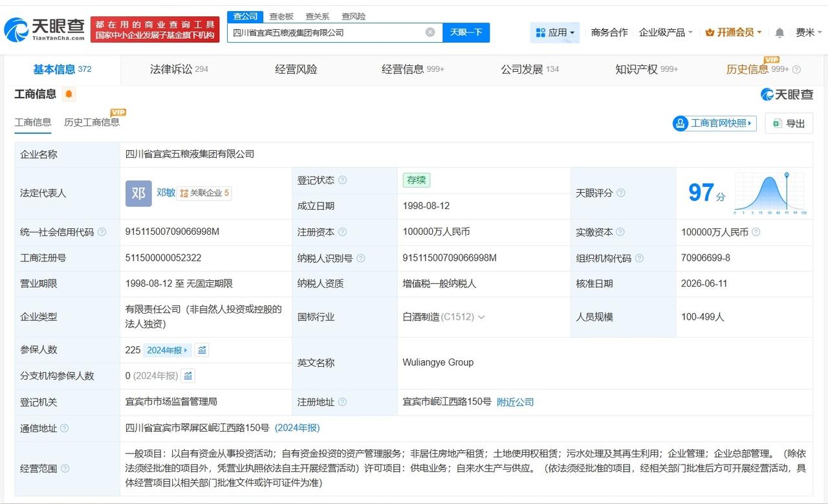
Task: Select the 查公司 search tab
Action: point(245,16)
